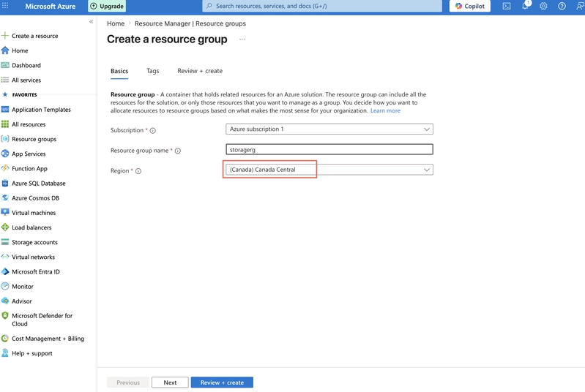This screenshot has width=585, height=392.
Task: Open the Advisor icon in the sidebar
Action: click(5, 301)
